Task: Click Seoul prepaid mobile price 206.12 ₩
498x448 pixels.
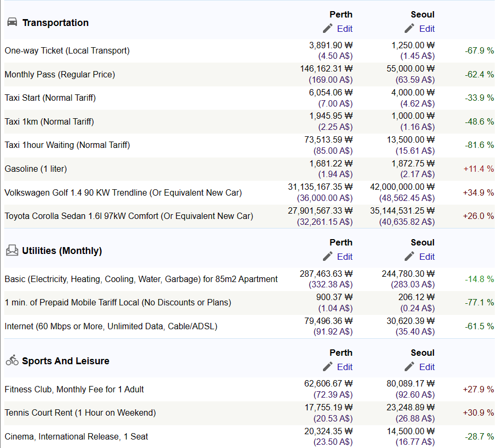Action: click(x=416, y=297)
